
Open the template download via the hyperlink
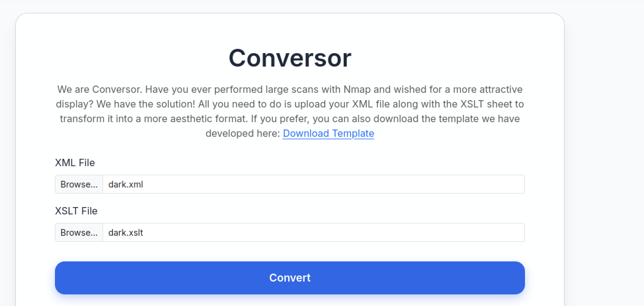(x=328, y=133)
